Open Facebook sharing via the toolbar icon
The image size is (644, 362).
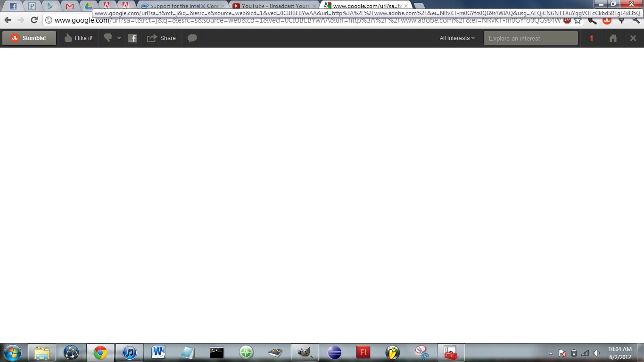132,38
